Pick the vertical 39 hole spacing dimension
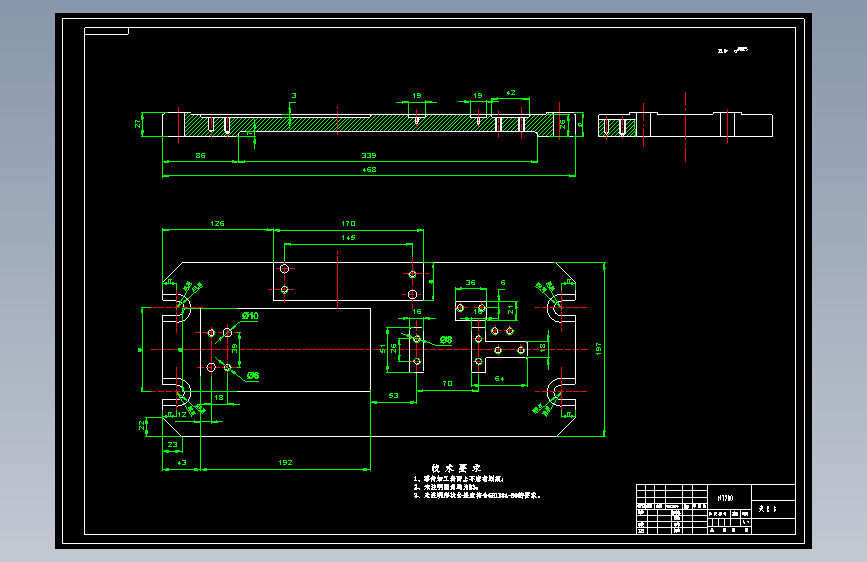The height and width of the screenshot is (562, 867). point(234,348)
